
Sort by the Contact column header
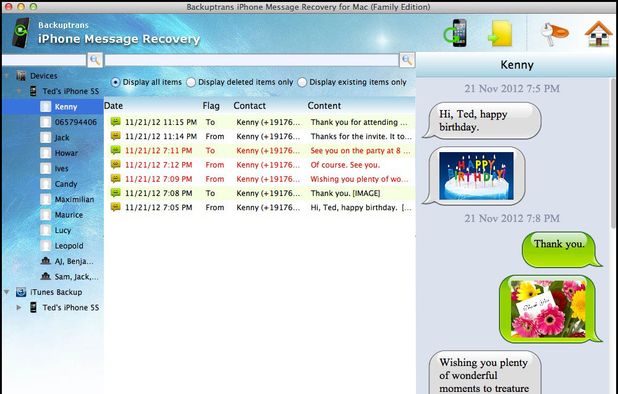click(x=249, y=106)
